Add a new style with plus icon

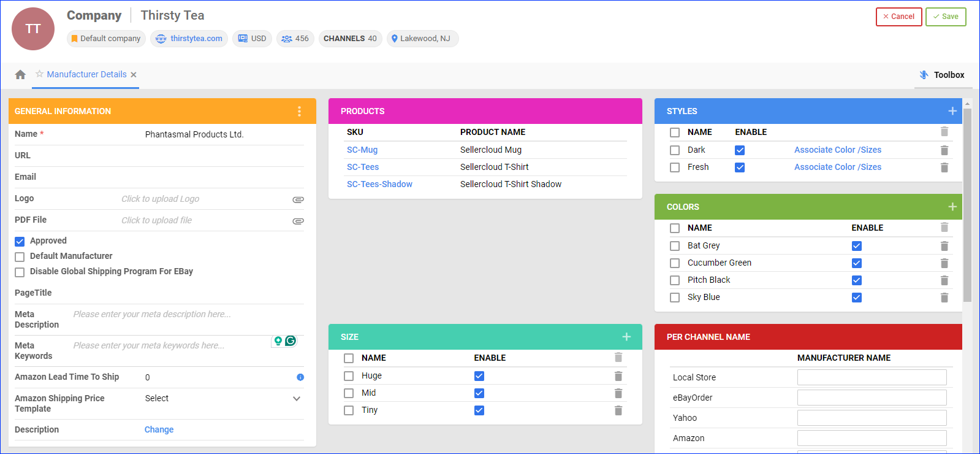click(x=952, y=111)
